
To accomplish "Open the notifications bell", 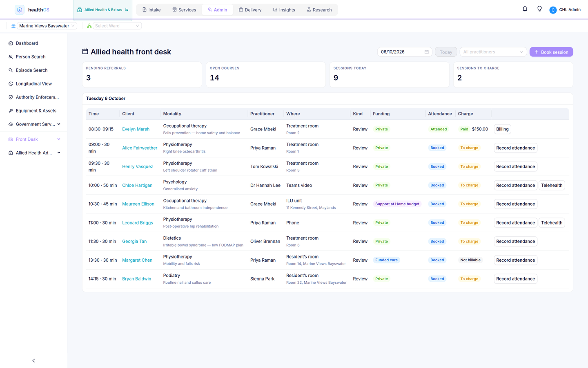I will pyautogui.click(x=525, y=9).
